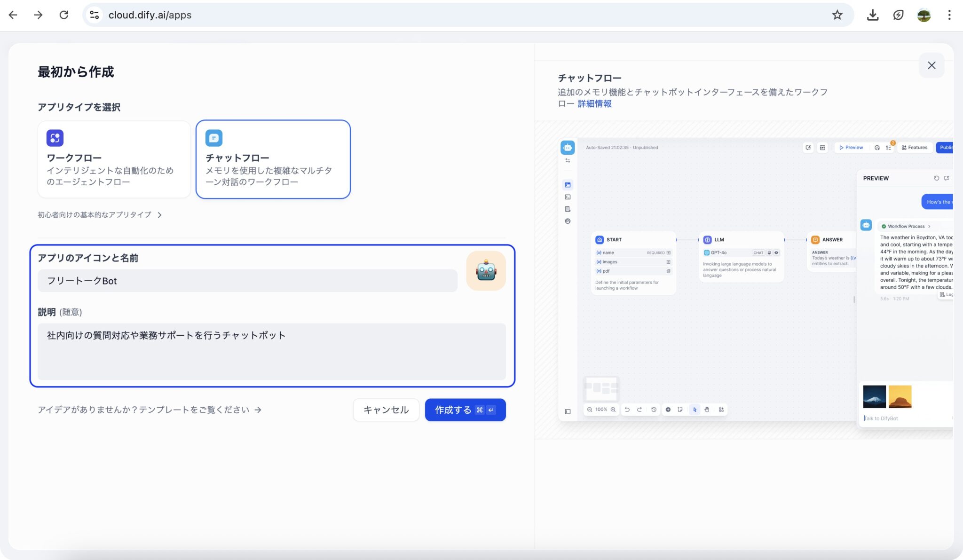Open the version history icon

point(654,410)
